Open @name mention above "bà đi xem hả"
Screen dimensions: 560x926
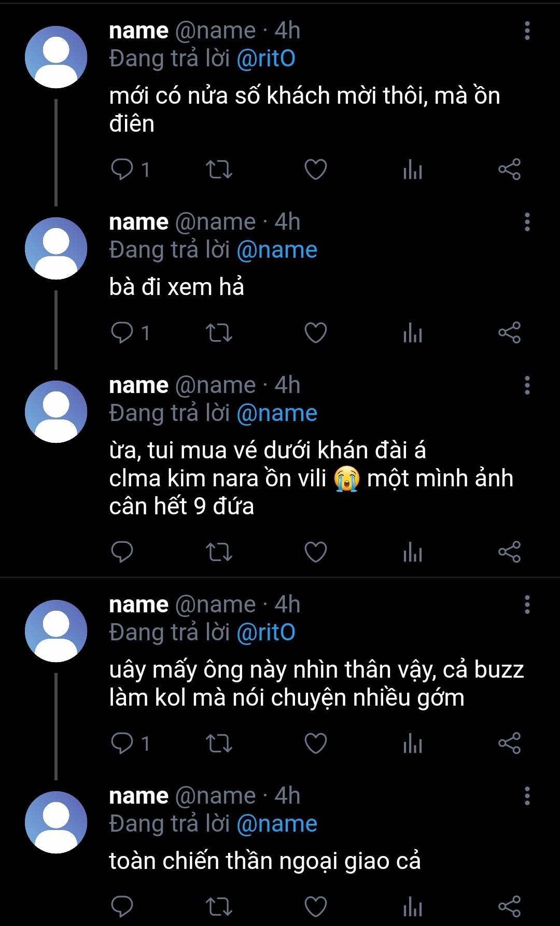pos(277,250)
